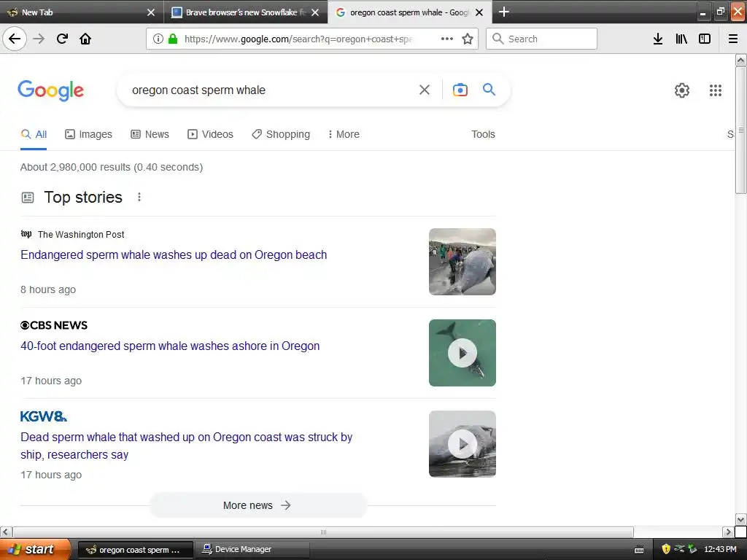This screenshot has width=747, height=560.
Task: Click the security shield tray icon
Action: click(666, 549)
